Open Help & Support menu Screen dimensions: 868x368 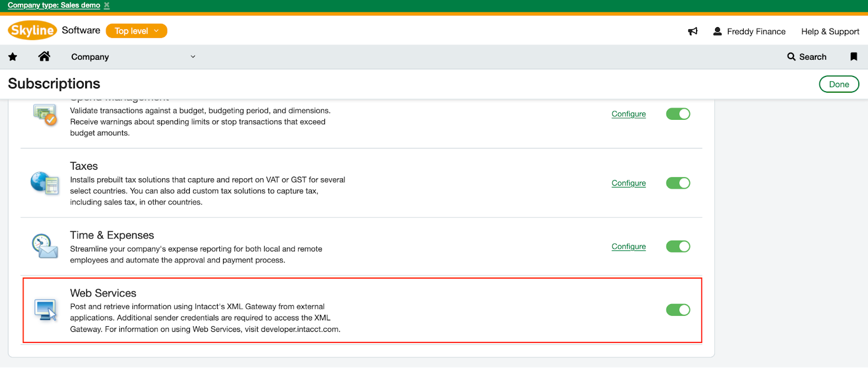coord(830,31)
